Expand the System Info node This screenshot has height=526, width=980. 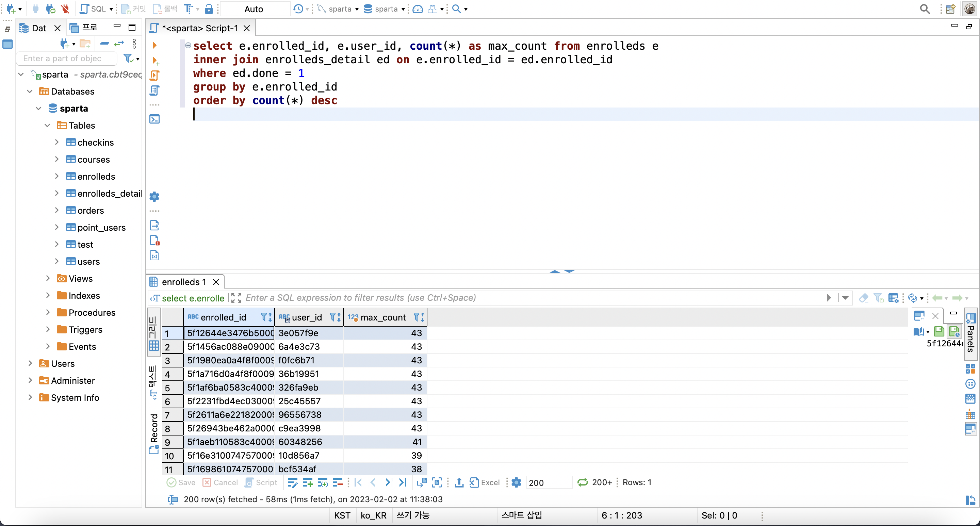coord(30,397)
